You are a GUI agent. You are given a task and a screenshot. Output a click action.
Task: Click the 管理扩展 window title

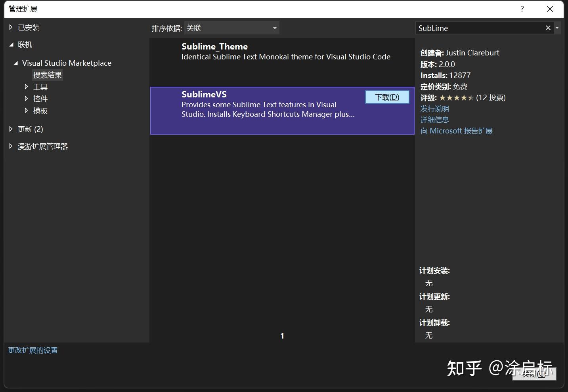23,9
